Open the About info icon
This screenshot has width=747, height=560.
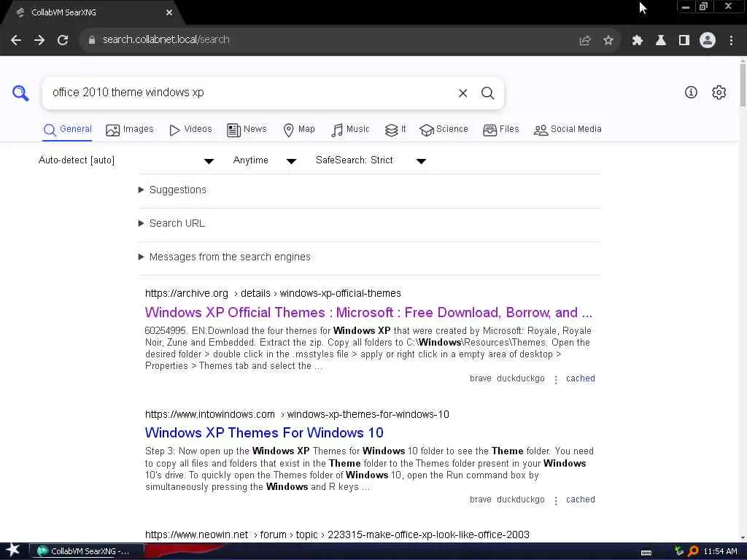(691, 93)
